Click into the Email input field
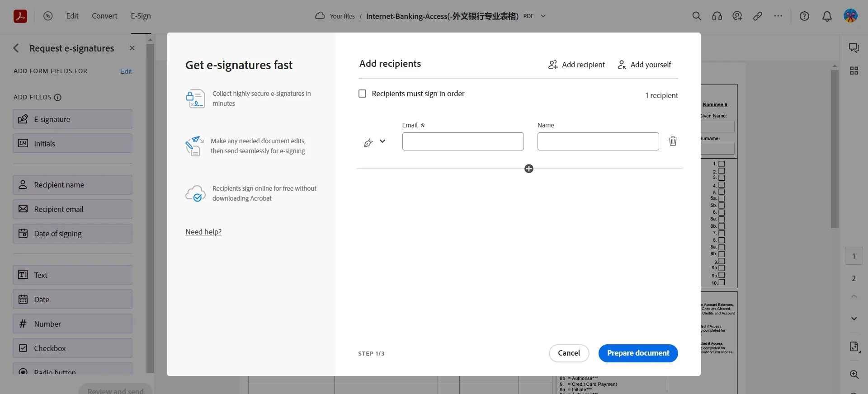This screenshot has height=394, width=868. (463, 141)
